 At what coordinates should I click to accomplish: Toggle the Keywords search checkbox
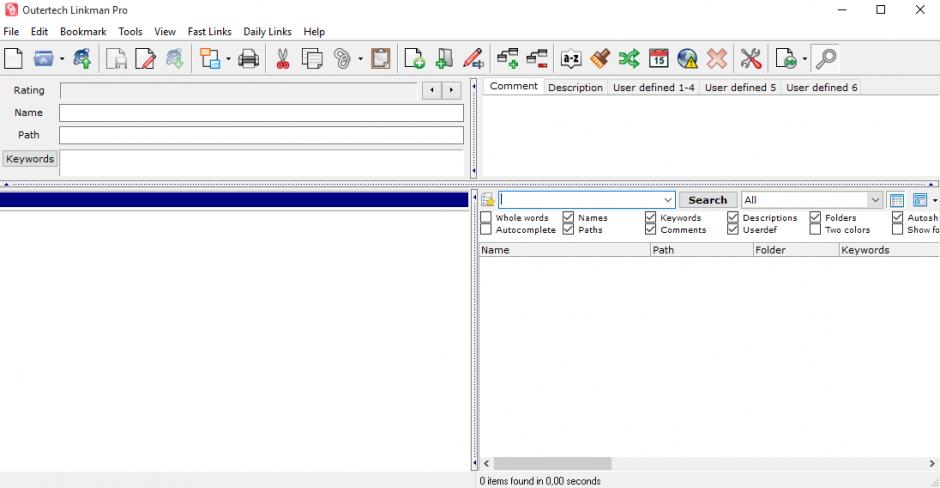[x=650, y=218]
